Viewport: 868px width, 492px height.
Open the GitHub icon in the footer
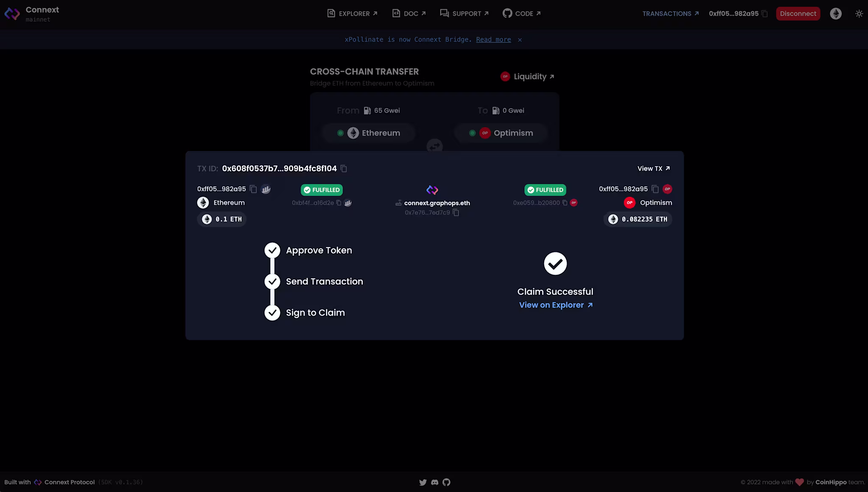point(446,482)
